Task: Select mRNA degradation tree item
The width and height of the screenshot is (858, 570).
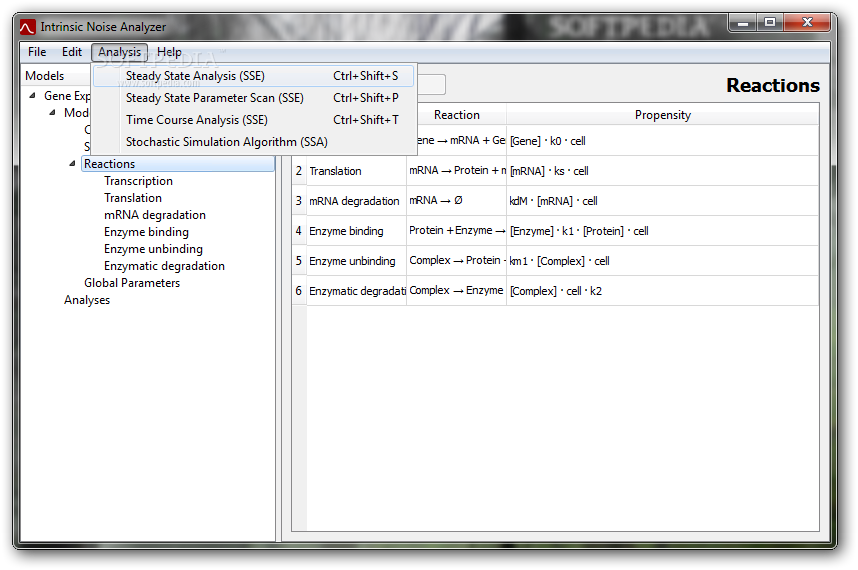Action: pos(155,215)
